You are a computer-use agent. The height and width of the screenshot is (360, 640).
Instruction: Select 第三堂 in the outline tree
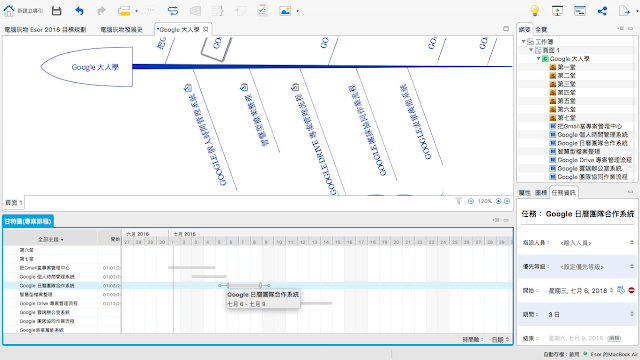(567, 84)
